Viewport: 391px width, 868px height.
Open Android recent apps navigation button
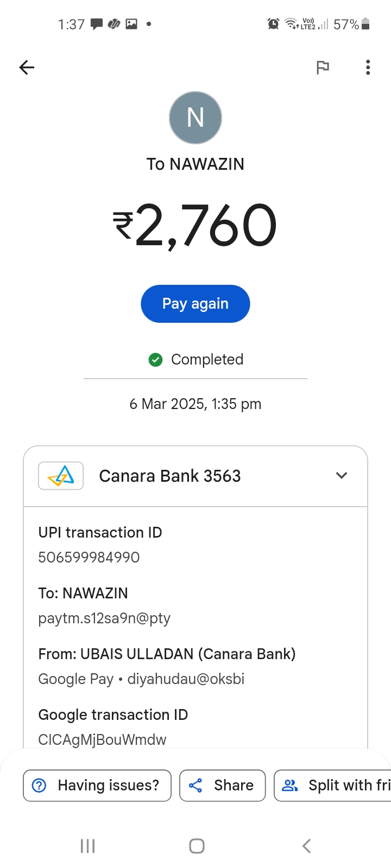point(87,846)
